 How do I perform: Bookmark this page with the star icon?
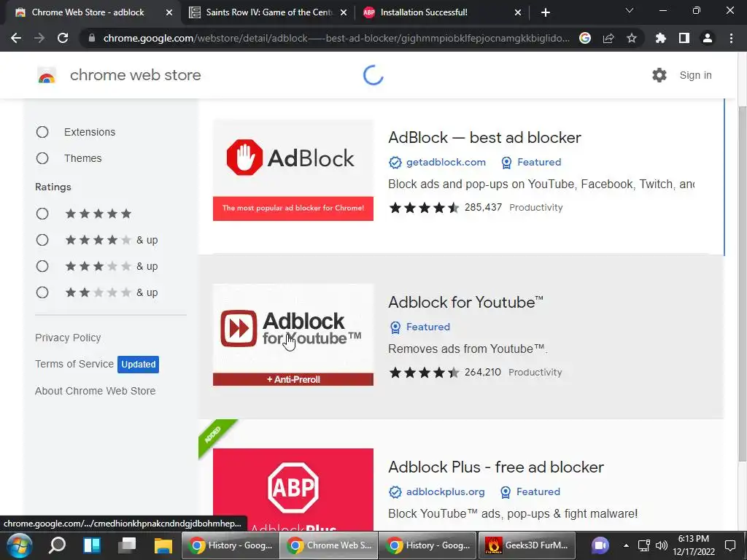632,38
